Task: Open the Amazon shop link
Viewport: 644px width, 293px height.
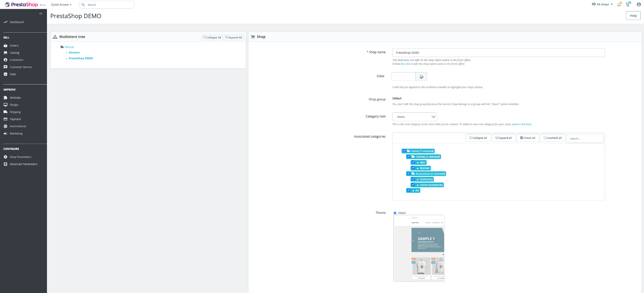Action: point(74,53)
